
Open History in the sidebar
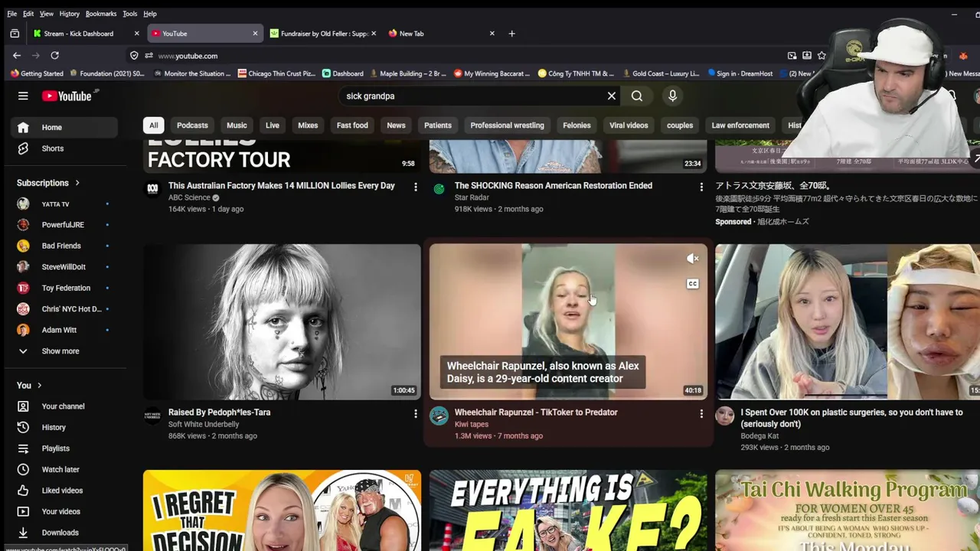coord(64,427)
